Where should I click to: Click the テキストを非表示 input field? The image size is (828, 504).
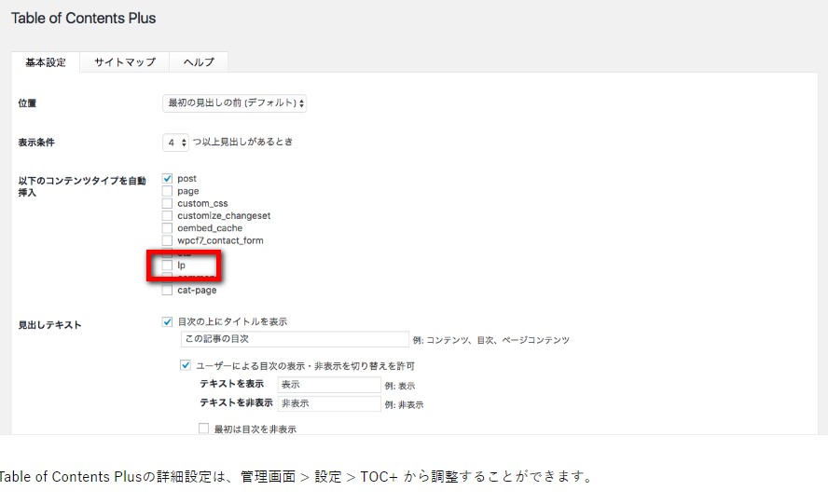point(328,404)
